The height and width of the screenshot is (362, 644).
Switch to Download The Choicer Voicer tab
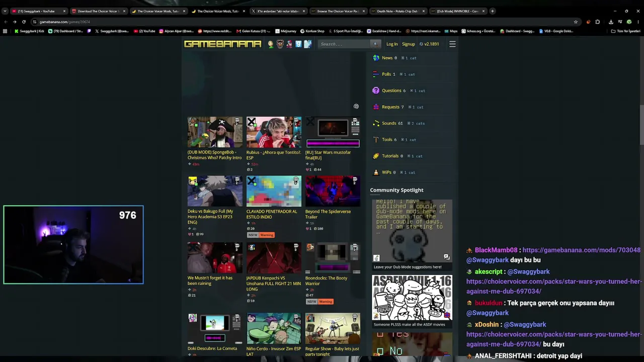pos(98,11)
